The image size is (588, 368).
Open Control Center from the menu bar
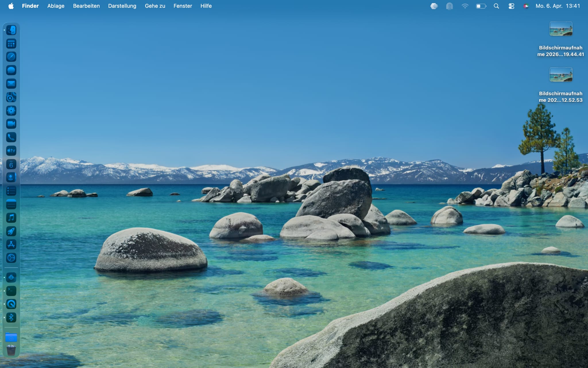[511, 6]
